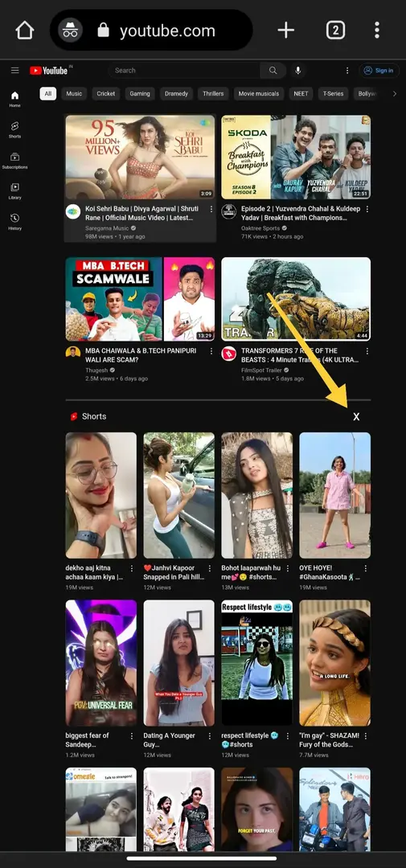Click Saregama Music channel avatar
This screenshot has height=868, width=406.
(x=73, y=211)
